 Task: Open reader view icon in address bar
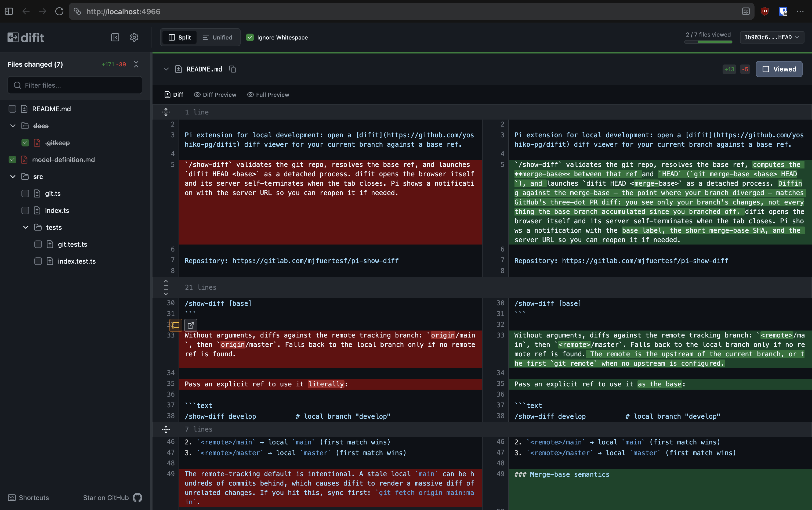746,12
